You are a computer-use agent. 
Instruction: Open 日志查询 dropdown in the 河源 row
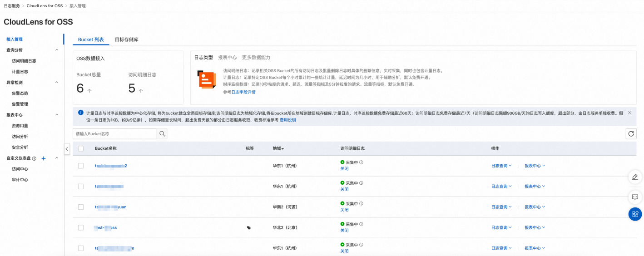(x=501, y=207)
